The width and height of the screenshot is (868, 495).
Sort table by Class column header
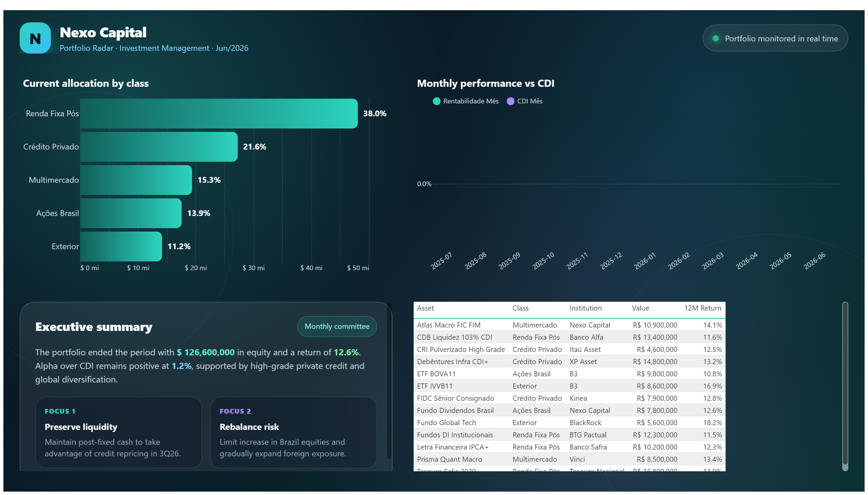click(520, 308)
